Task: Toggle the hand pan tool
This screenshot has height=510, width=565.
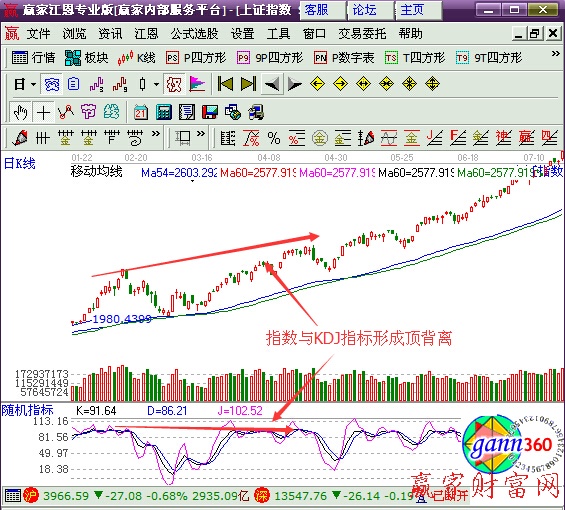Action: (21, 112)
